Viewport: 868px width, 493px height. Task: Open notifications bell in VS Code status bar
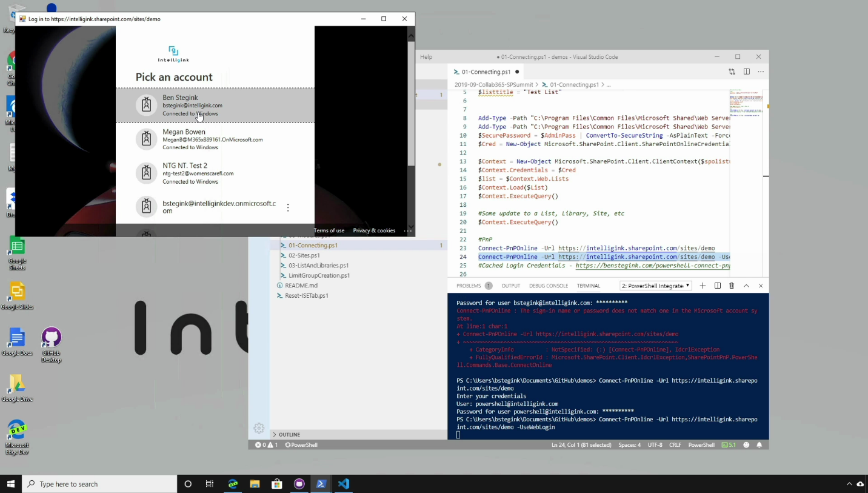pos(759,445)
